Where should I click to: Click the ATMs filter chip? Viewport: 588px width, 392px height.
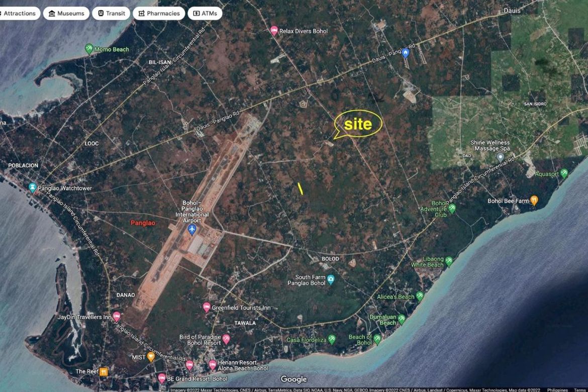click(205, 14)
